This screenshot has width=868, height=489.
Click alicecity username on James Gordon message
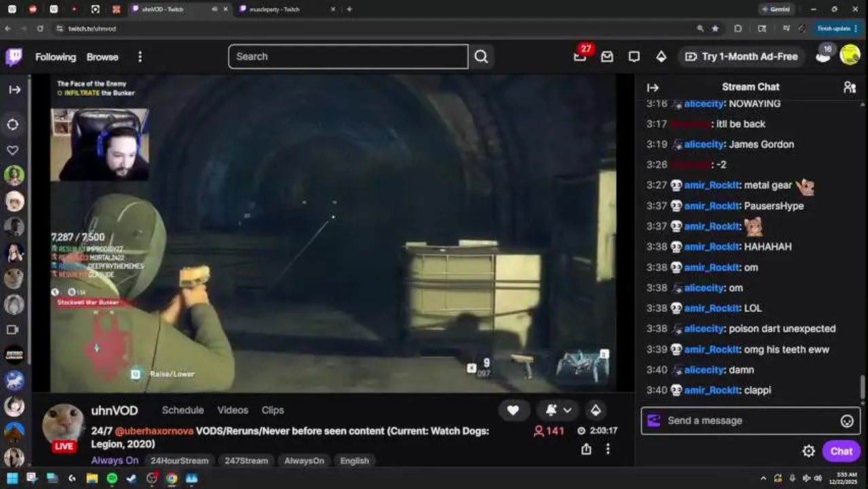pyautogui.click(x=704, y=144)
